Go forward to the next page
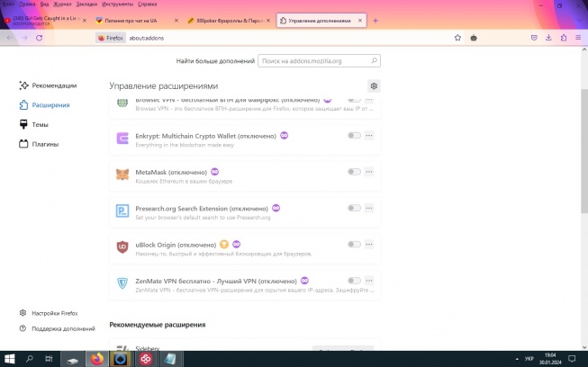Image resolution: width=588 pixels, height=367 pixels. [24, 38]
